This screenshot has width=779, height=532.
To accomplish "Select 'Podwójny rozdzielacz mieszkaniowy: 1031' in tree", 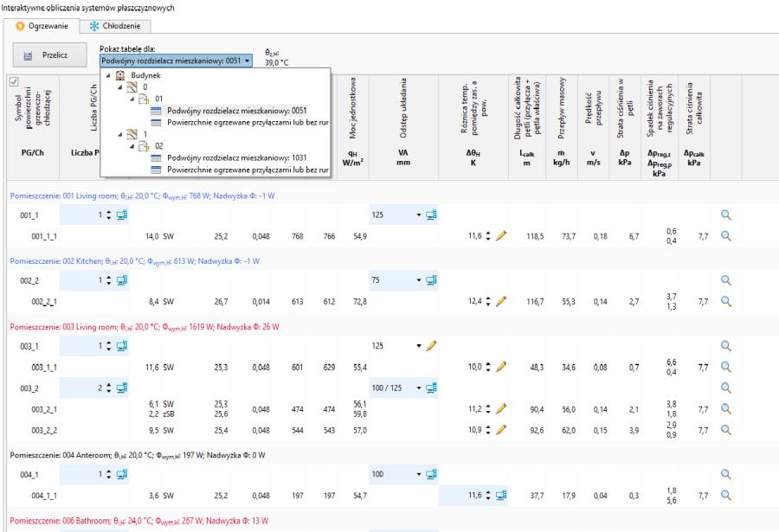I will coord(236,157).
